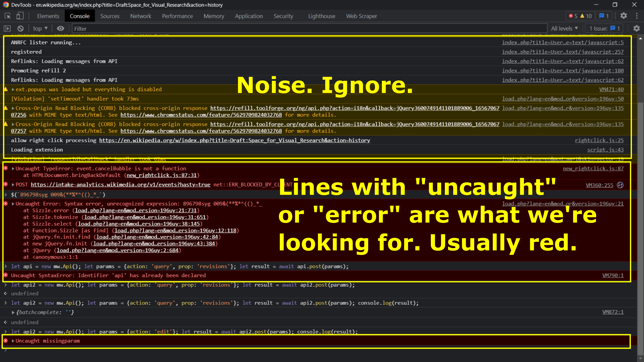Show the console sidebar
Viewport: 644px width, 362px height.
tap(7, 29)
